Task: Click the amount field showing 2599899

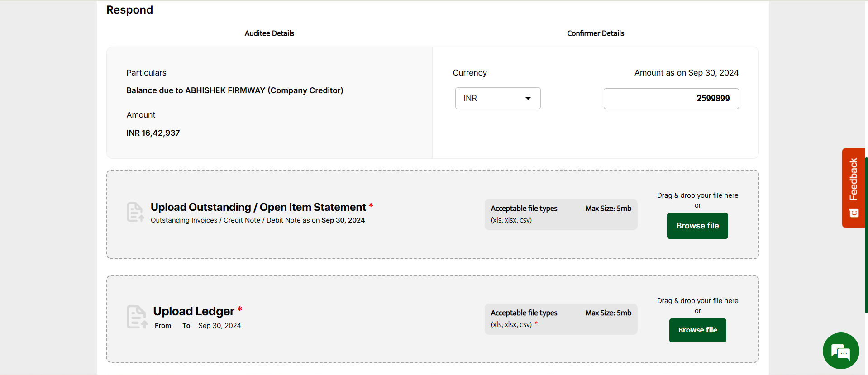Action: 671,99
